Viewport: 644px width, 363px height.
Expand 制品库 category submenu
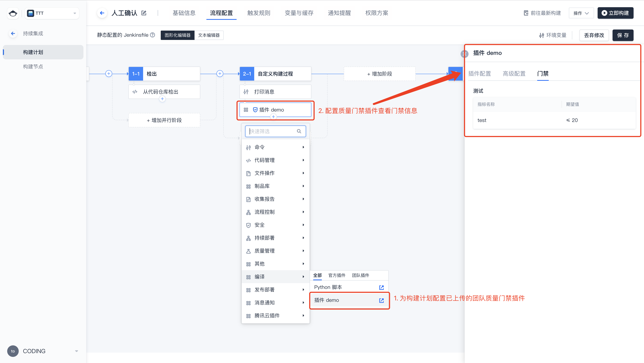point(275,186)
